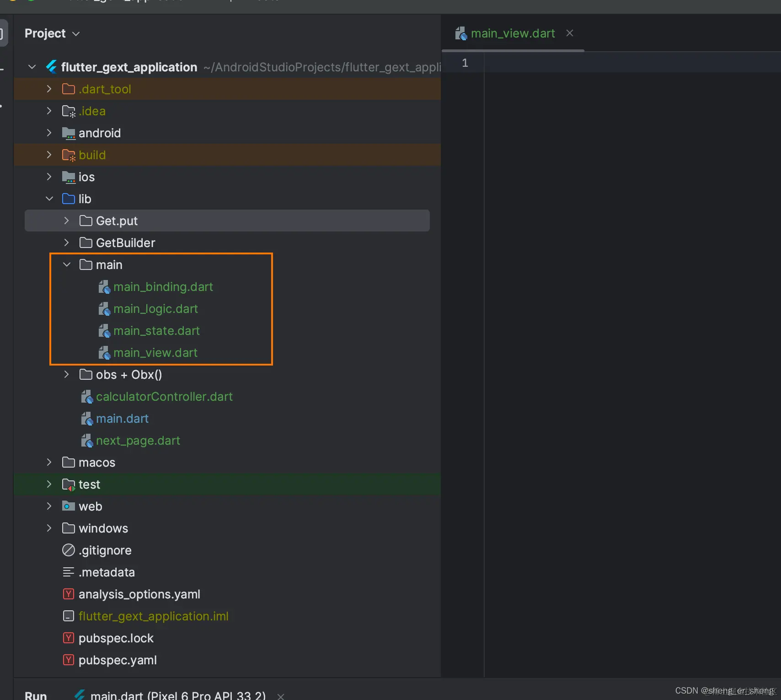Expand the windows folder chevron
Image resolution: width=781 pixels, height=700 pixels.
(49, 528)
